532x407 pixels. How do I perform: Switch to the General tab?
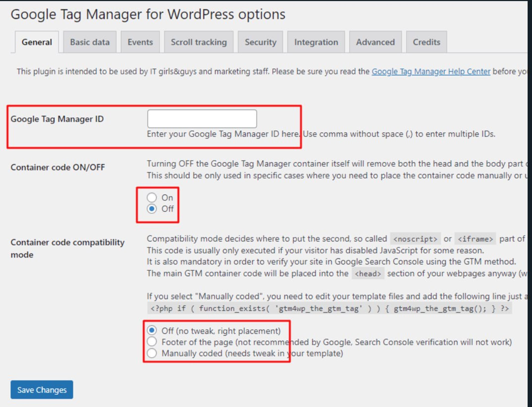pos(37,42)
